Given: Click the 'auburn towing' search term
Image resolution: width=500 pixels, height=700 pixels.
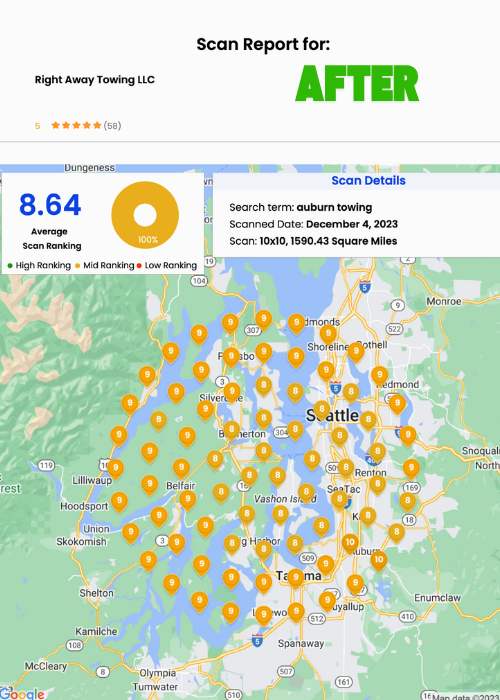Looking at the screenshot, I should pyautogui.click(x=334, y=208).
